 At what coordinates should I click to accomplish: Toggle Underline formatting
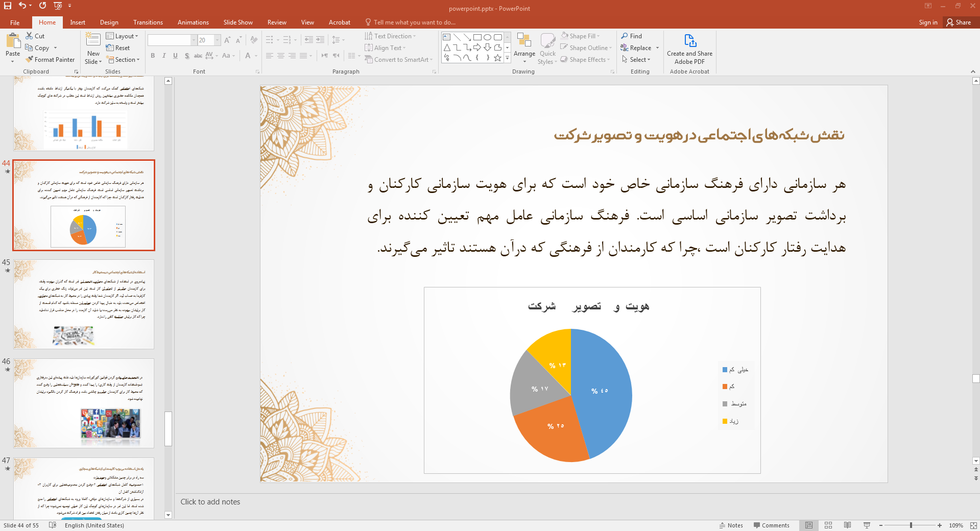(x=175, y=56)
